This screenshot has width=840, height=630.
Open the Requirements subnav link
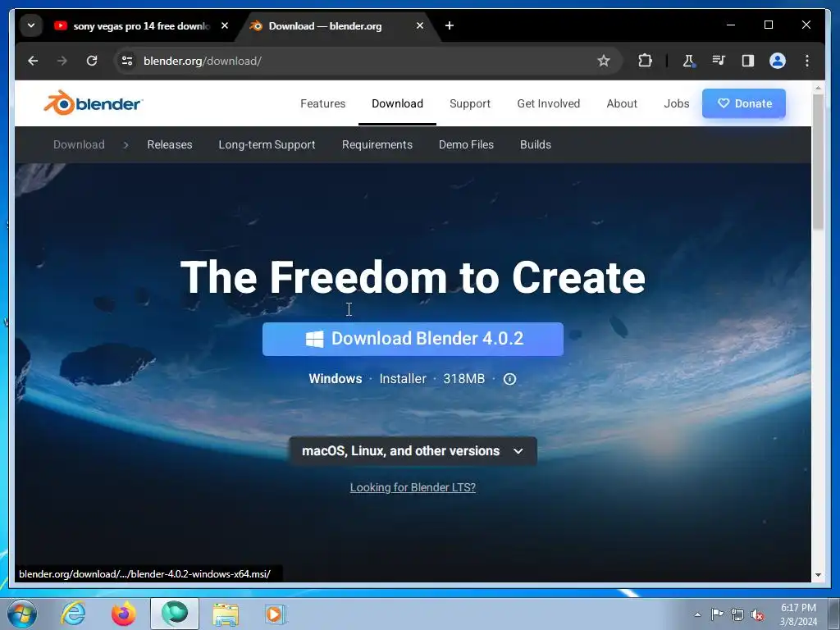pyautogui.click(x=377, y=144)
